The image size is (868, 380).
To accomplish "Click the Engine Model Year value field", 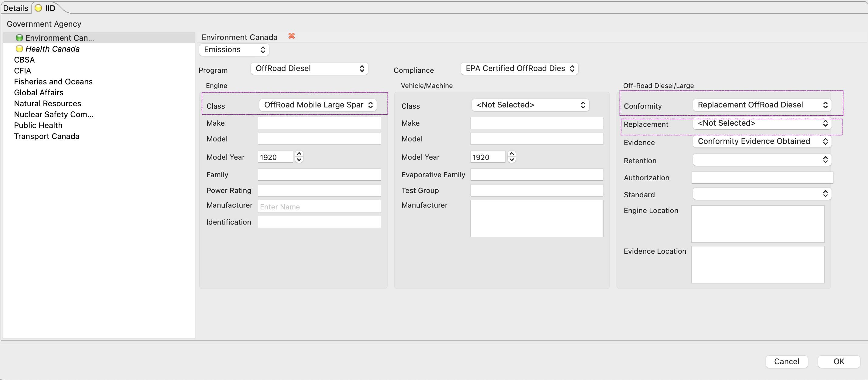I will (276, 157).
